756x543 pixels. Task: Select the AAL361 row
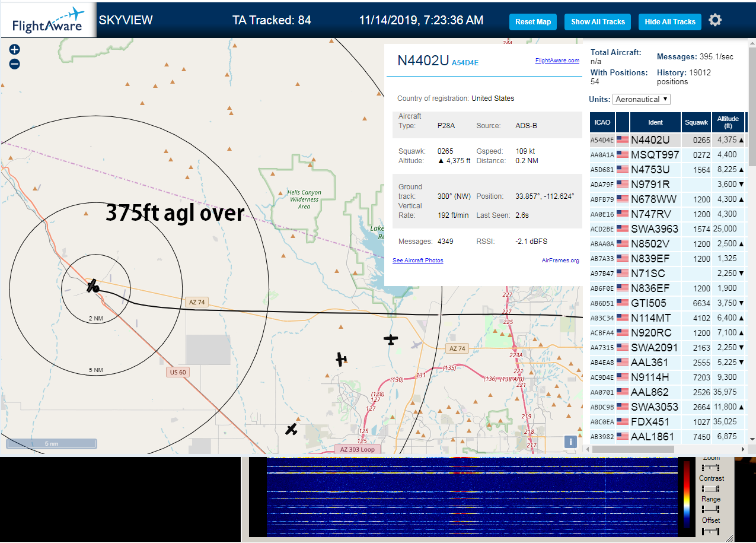[668, 363]
